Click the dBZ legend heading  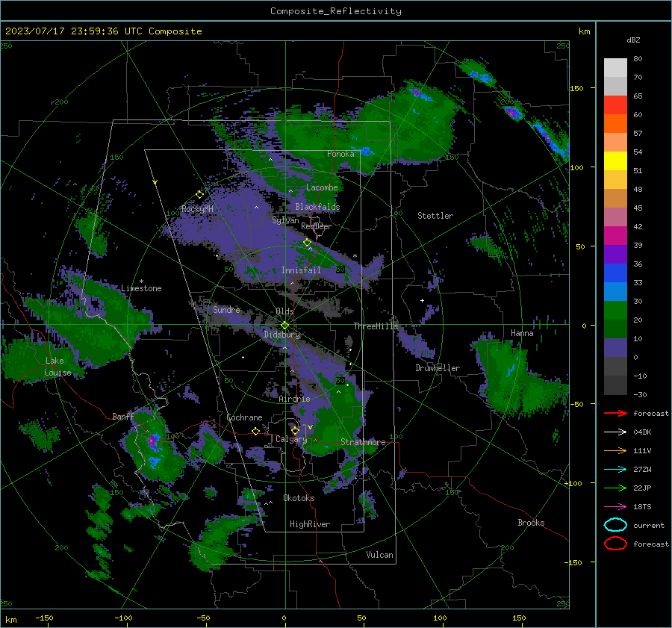pos(633,40)
